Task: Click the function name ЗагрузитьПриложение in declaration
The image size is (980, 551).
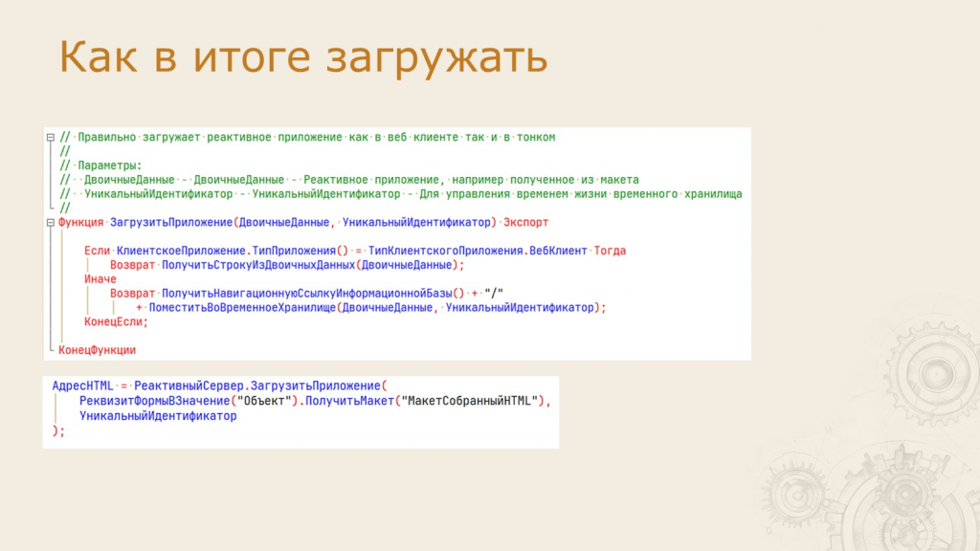Action: click(x=170, y=222)
